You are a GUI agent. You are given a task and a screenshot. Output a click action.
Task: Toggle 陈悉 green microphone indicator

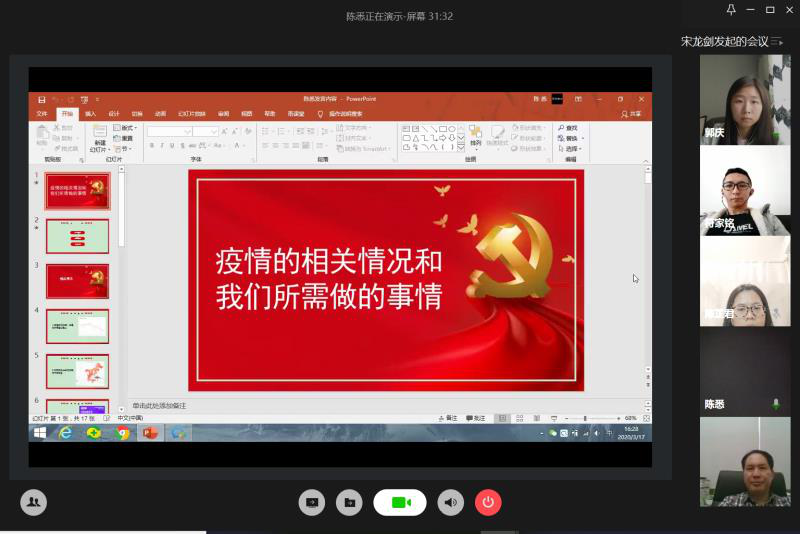click(776, 404)
